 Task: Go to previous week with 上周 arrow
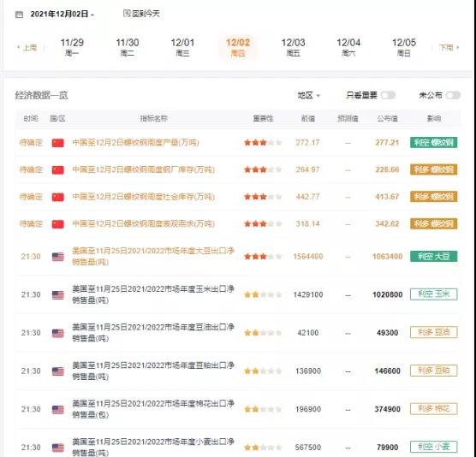(27, 48)
